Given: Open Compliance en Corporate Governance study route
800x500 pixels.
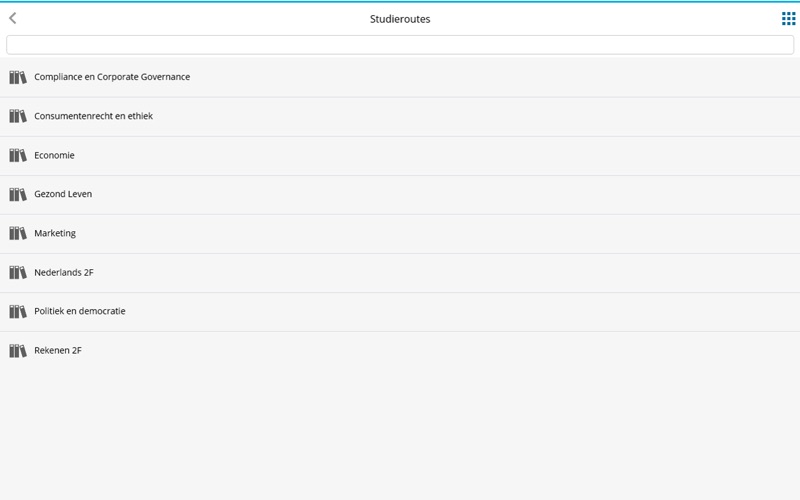Looking at the screenshot, I should (x=400, y=77).
